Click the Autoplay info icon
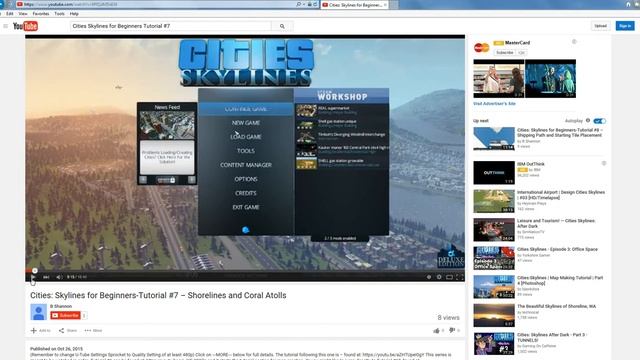The image size is (640, 360). [x=588, y=120]
